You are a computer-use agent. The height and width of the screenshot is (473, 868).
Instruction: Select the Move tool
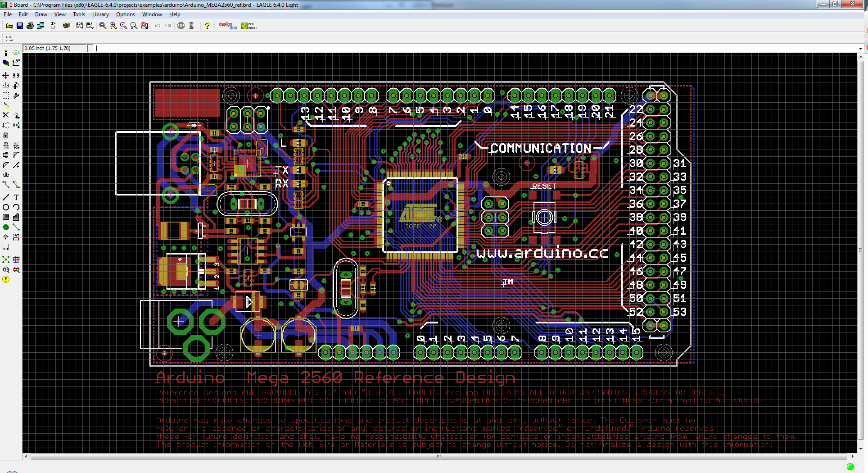[x=6, y=76]
